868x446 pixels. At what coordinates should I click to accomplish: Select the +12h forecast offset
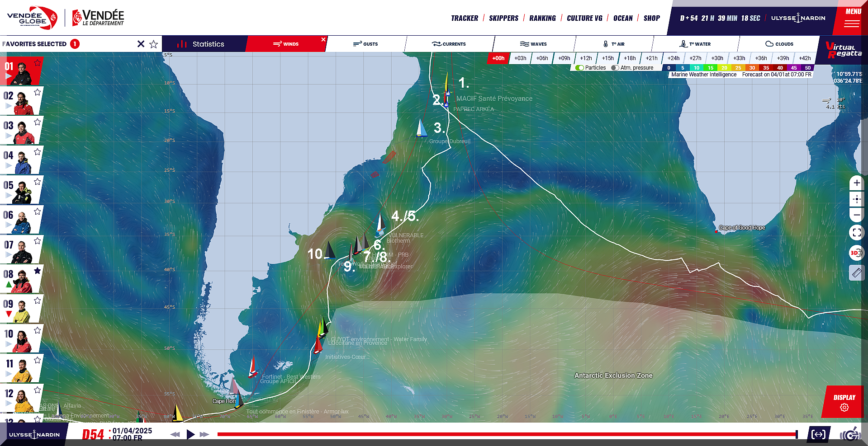(586, 58)
